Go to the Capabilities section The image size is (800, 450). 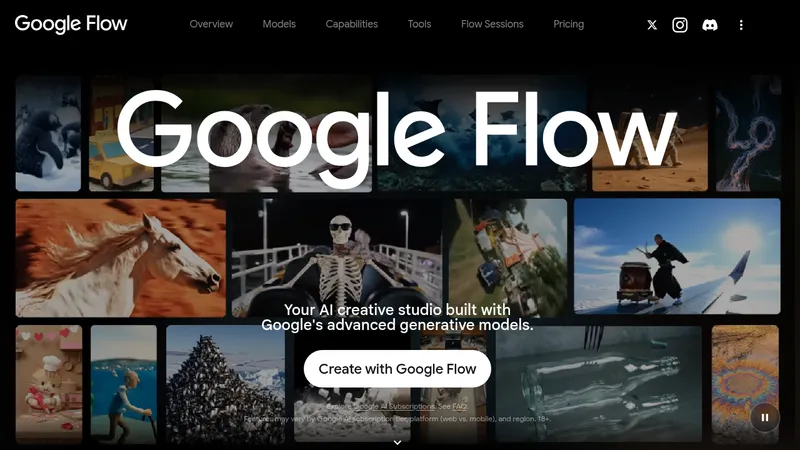pyautogui.click(x=352, y=24)
